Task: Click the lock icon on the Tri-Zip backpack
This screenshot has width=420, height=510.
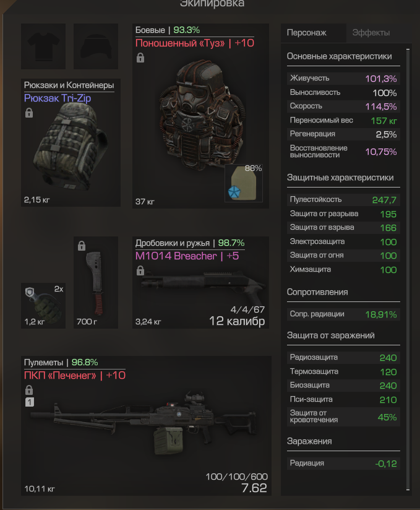Action: pos(29,113)
